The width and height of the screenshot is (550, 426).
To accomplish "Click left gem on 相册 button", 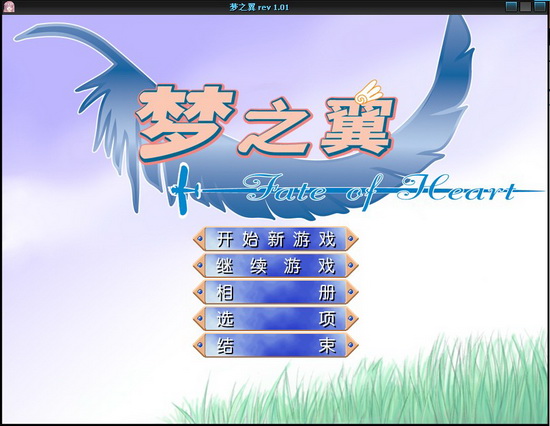I will [x=200, y=292].
